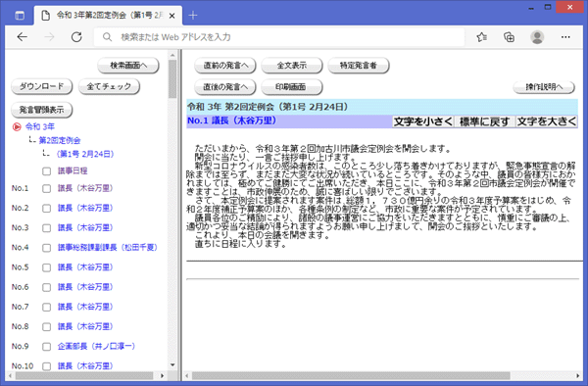
Task: Click the No.1 議長（木谷万里） heading in the right pane
Action: (x=231, y=121)
